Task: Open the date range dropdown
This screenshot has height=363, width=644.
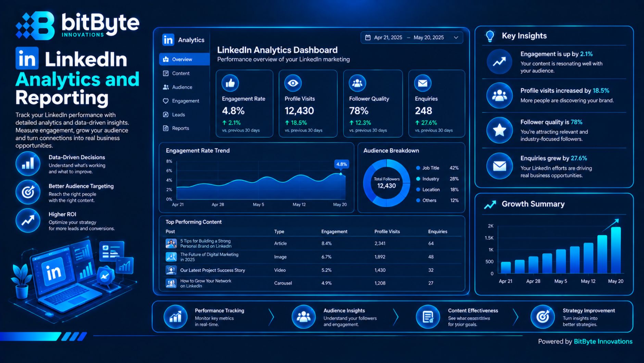Action: 412,37
